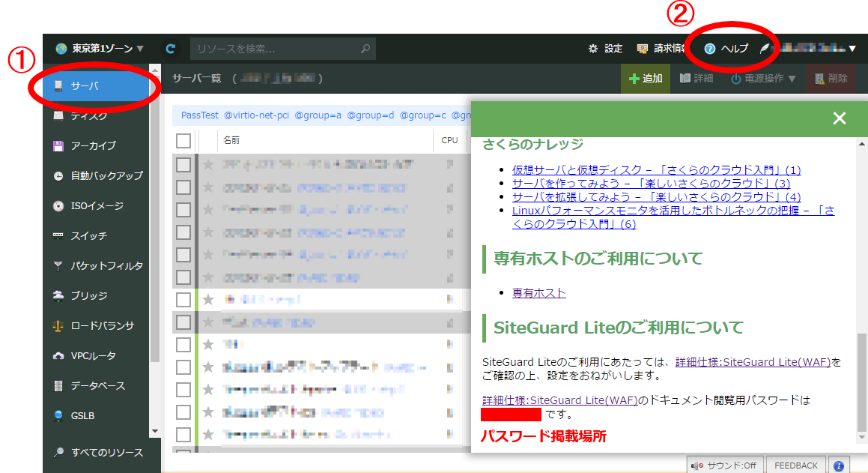
Task: Refresh the resource list
Action: point(171,47)
